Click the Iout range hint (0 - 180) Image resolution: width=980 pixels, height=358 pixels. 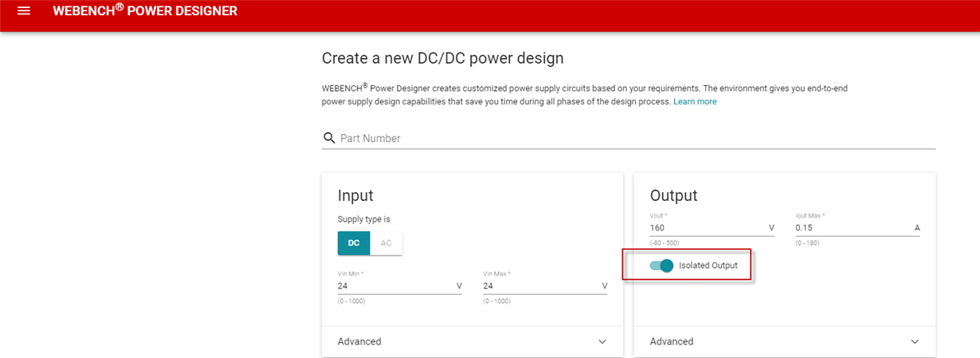pyautogui.click(x=807, y=242)
